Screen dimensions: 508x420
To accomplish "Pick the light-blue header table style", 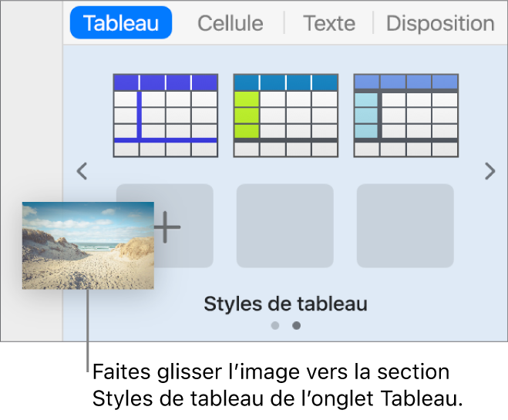I will 406,116.
